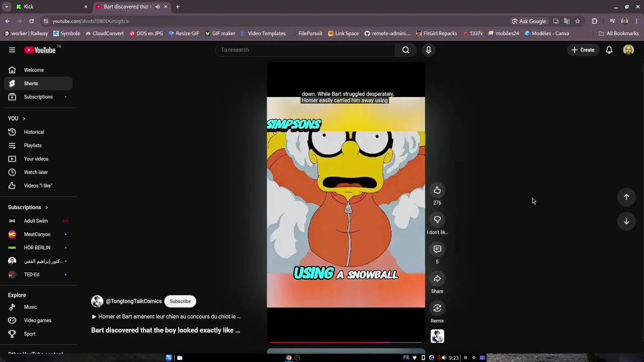Focus the 'To research' search box

(x=306, y=50)
